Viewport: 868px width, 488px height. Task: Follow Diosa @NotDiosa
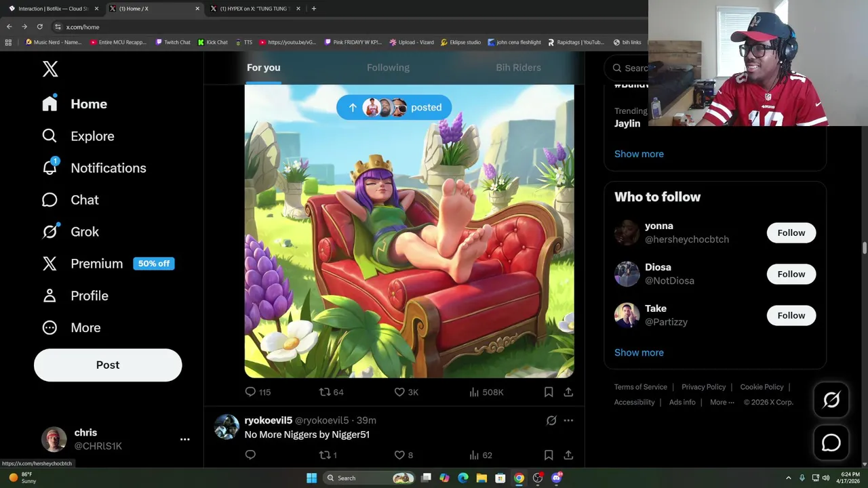pos(791,274)
